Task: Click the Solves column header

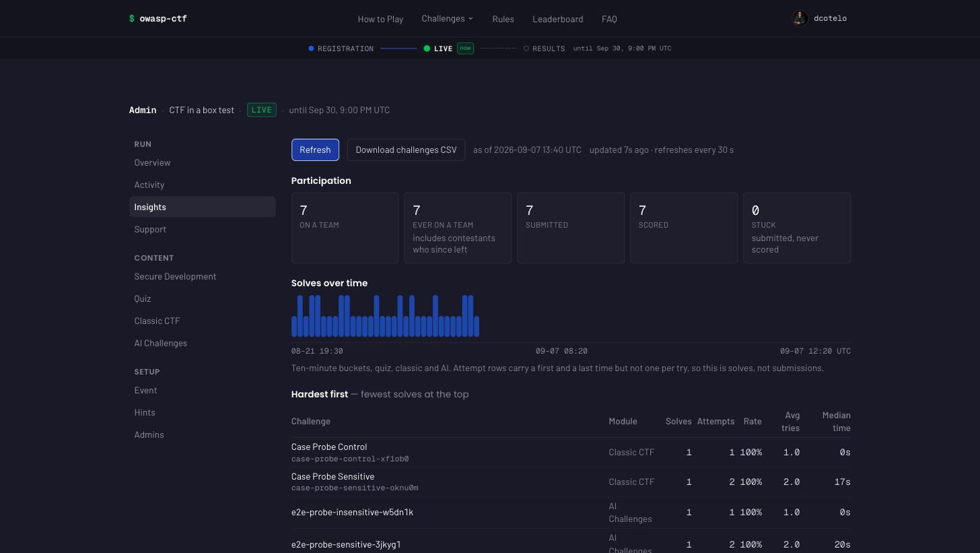Action: click(678, 421)
